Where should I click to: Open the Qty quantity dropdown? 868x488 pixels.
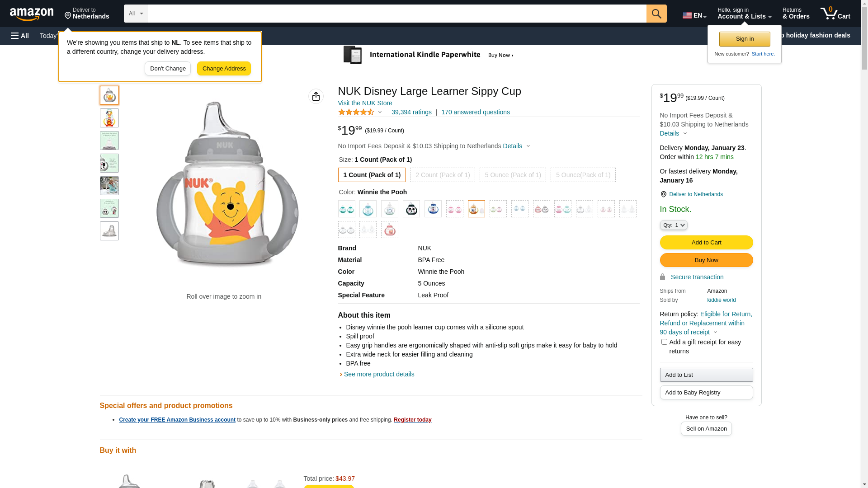tap(673, 225)
